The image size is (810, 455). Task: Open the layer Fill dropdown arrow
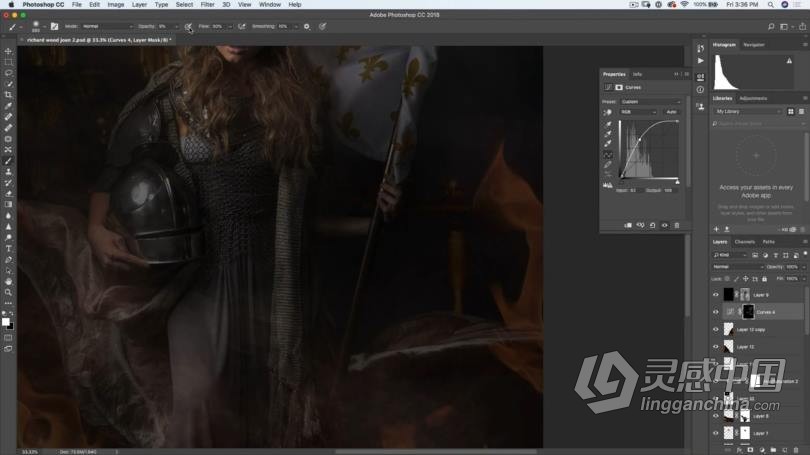coord(804,279)
